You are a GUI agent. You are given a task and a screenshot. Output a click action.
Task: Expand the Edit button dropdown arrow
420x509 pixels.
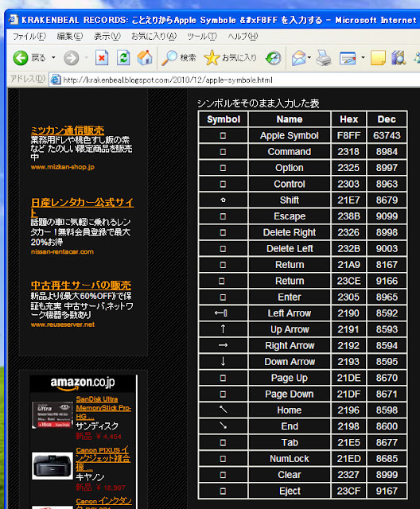coord(363,58)
